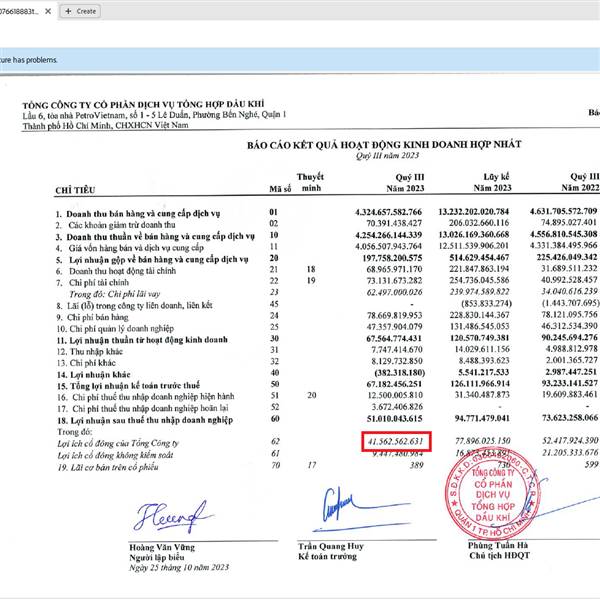Image resolution: width=600 pixels, height=600 pixels.
Task: Click row label "Chi phí tài chính"
Action: pyautogui.click(x=99, y=283)
